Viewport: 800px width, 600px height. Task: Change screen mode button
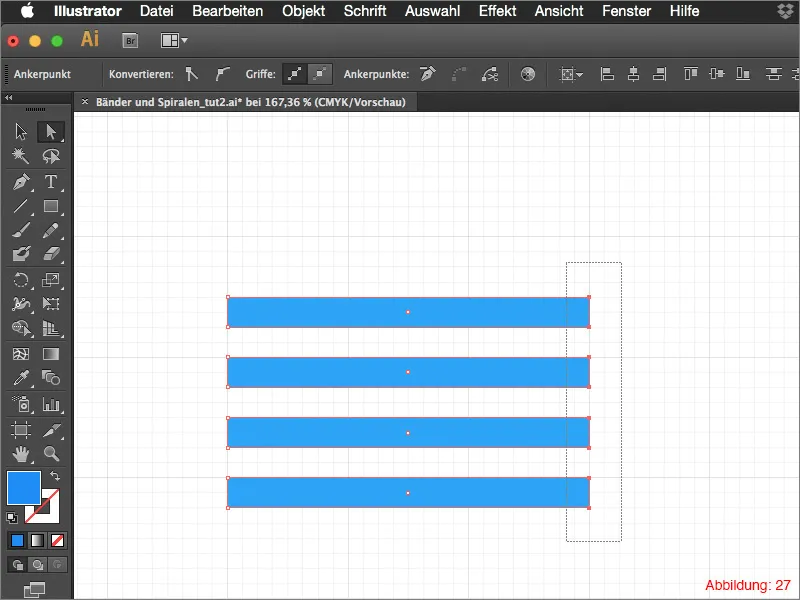coord(34,589)
